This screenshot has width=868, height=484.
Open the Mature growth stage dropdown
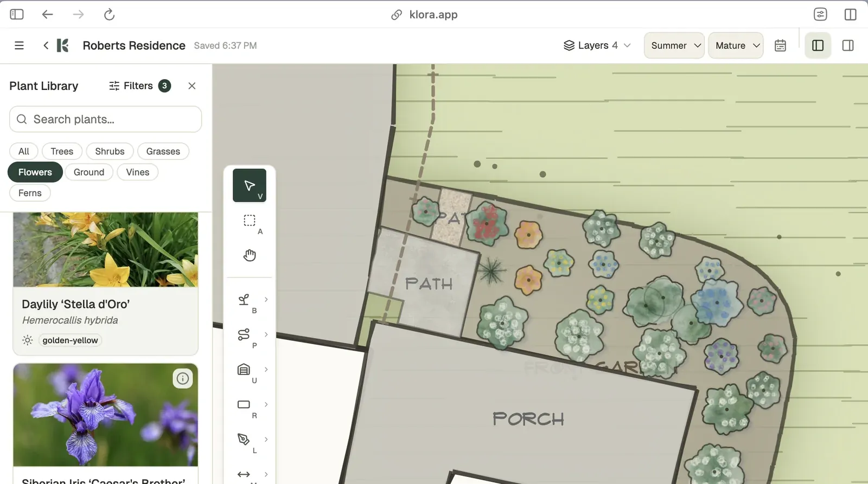pyautogui.click(x=736, y=46)
